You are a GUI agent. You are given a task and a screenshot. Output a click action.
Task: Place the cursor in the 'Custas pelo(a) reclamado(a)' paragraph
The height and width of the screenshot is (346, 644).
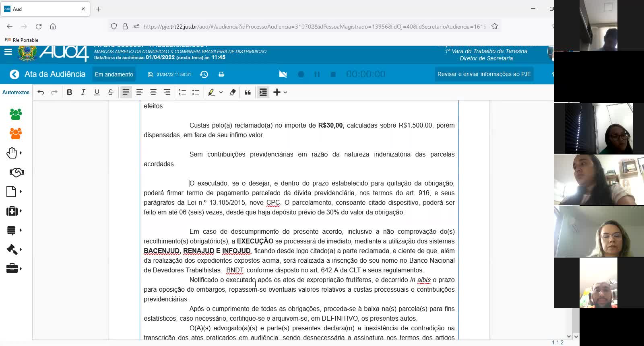pos(299,130)
